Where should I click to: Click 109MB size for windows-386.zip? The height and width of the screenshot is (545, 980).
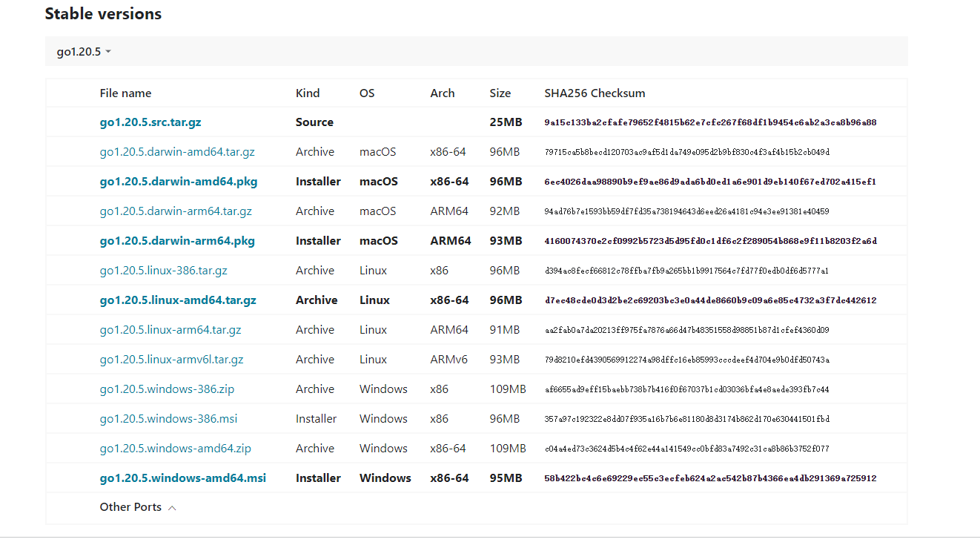pos(508,389)
